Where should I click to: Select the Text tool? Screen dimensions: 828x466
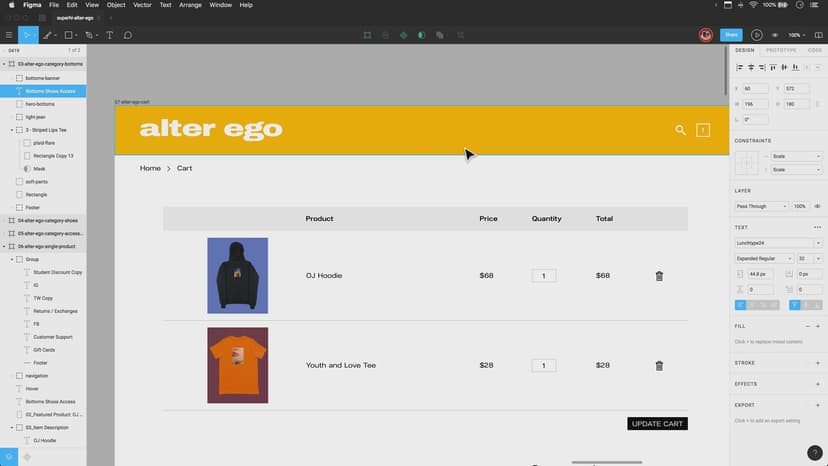110,35
